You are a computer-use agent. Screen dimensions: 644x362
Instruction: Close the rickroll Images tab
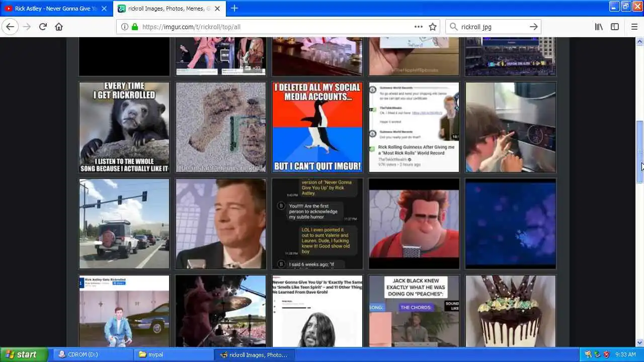click(218, 9)
